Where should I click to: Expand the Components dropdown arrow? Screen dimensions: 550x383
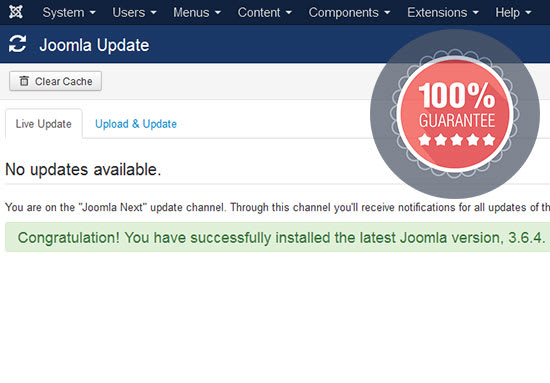pos(387,13)
